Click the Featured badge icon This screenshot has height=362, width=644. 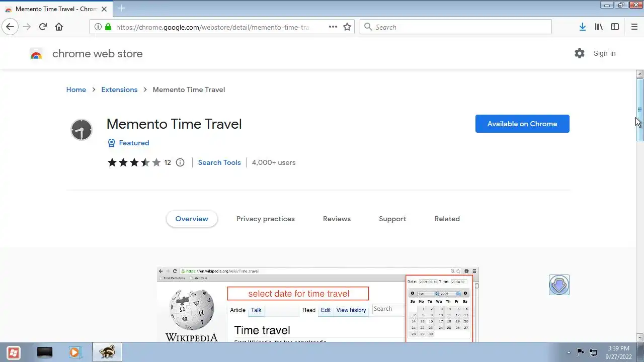coord(112,143)
